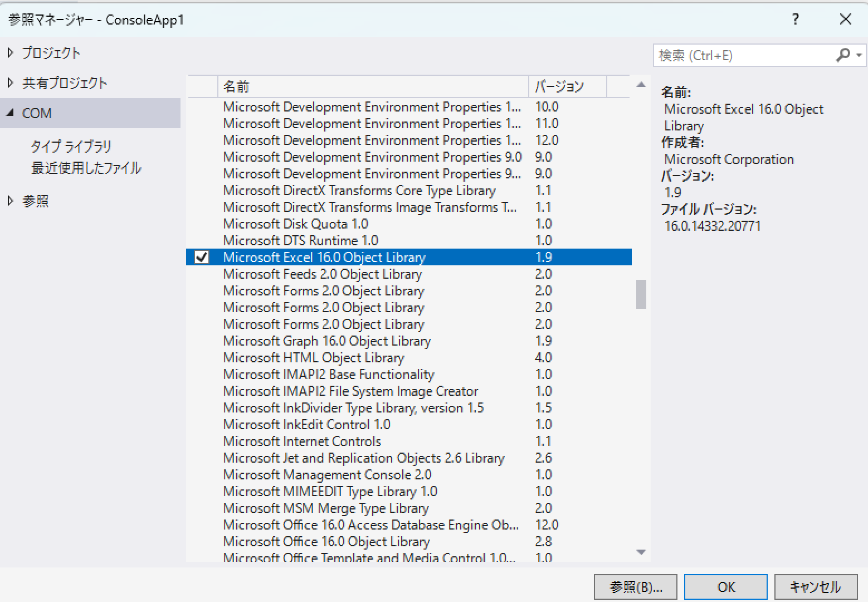Expand the 共有プロジェクト tree node
The height and width of the screenshot is (602, 868).
pyautogui.click(x=10, y=82)
